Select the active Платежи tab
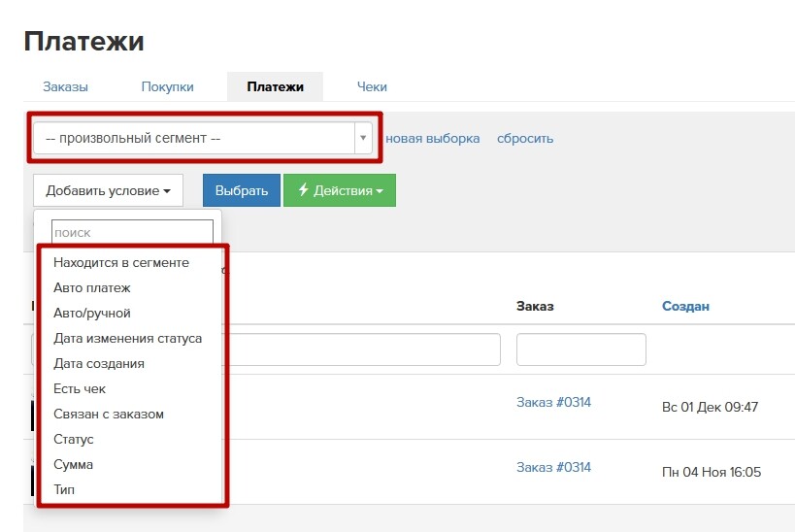The image size is (795, 532). tap(275, 86)
